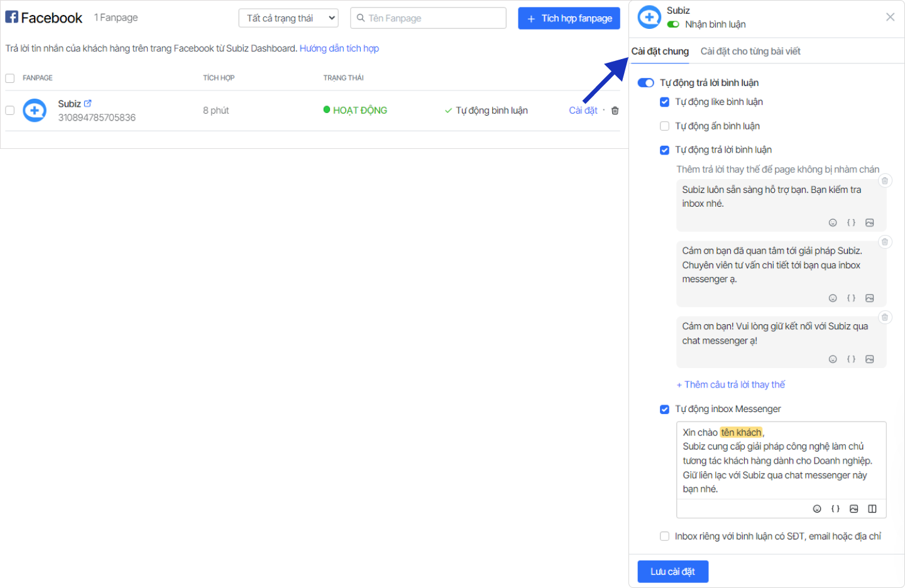Click the 'Lưu cài đặt' save button
Viewport: 905px width, 588px height.
pyautogui.click(x=672, y=572)
